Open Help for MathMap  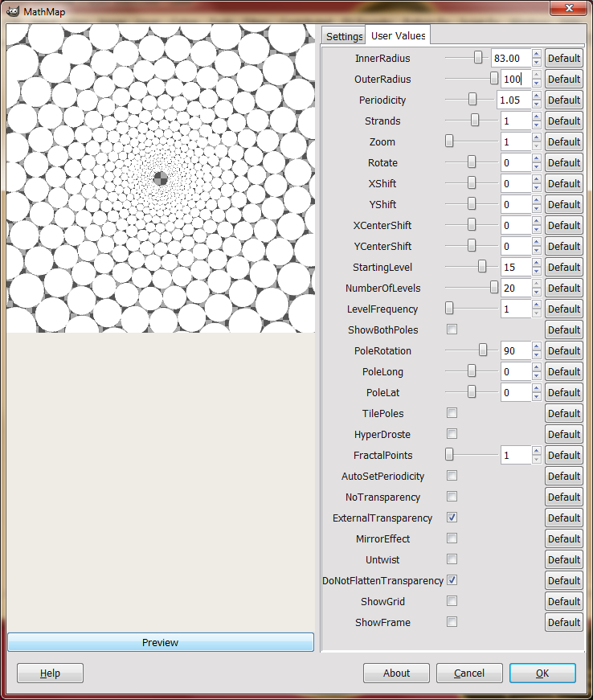(x=50, y=673)
